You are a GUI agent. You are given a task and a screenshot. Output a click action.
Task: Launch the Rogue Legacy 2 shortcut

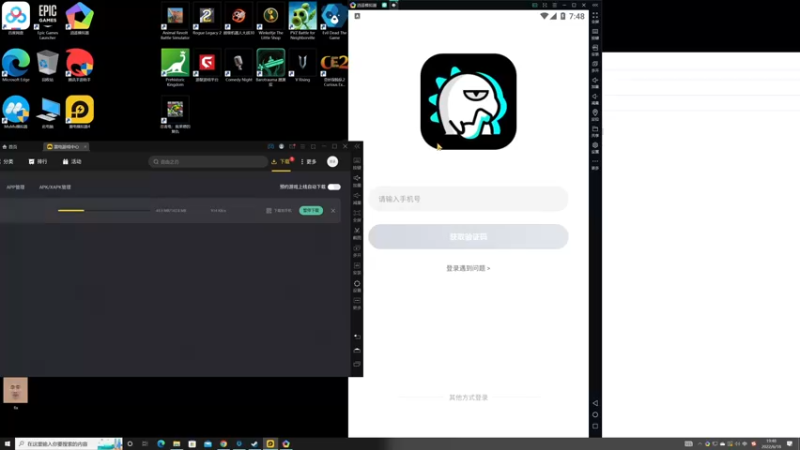(x=207, y=19)
